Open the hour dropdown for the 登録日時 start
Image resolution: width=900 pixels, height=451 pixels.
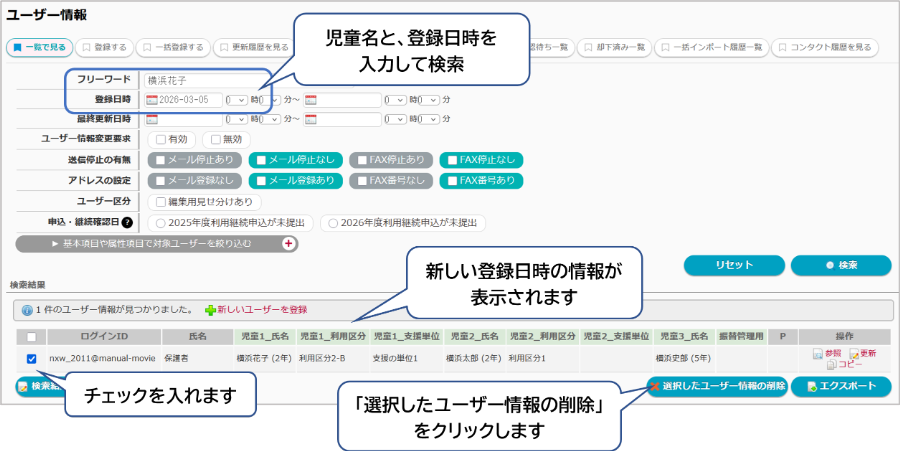(x=236, y=100)
